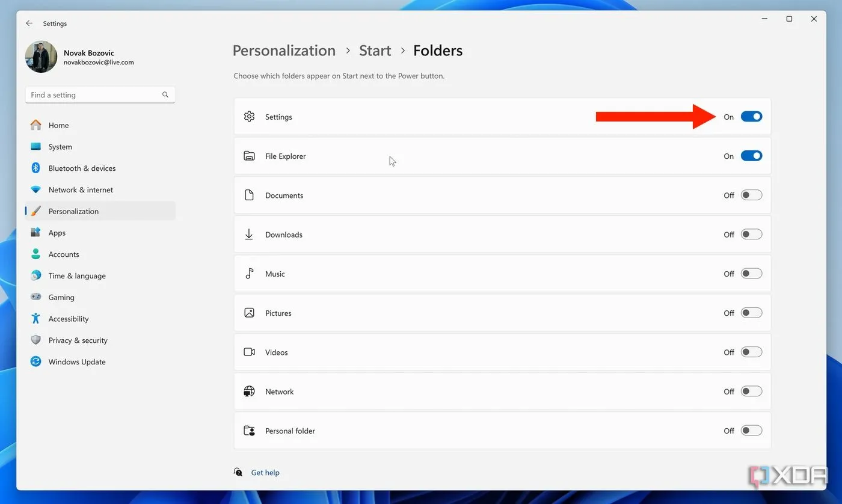This screenshot has height=504, width=842.
Task: Click the Accounts person icon
Action: click(x=36, y=254)
